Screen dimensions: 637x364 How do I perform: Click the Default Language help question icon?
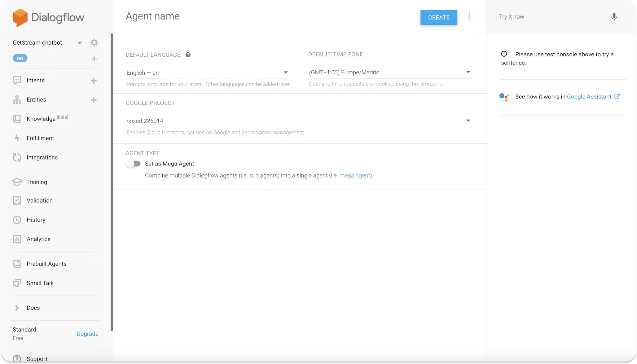188,55
